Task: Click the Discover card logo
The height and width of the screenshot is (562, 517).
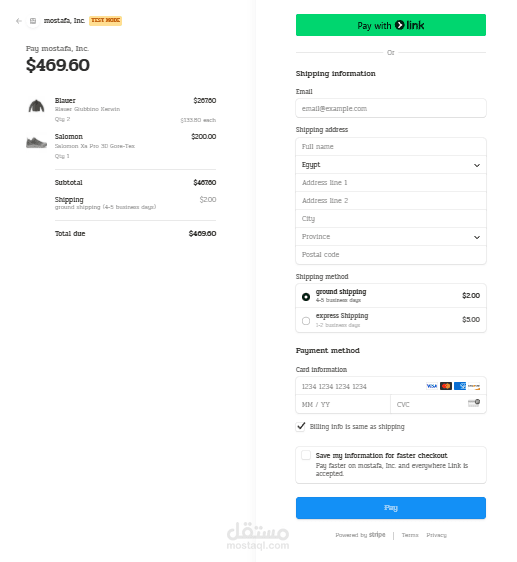Action: click(474, 386)
